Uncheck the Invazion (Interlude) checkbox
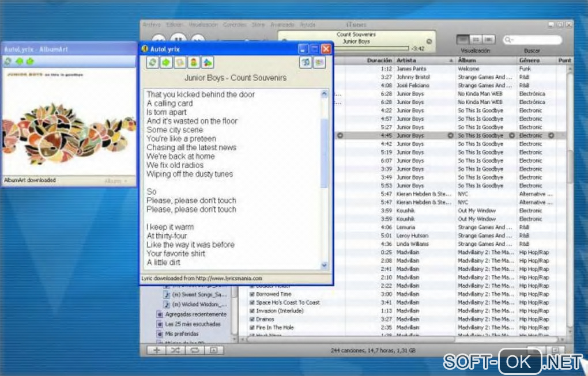 pyautogui.click(x=252, y=311)
